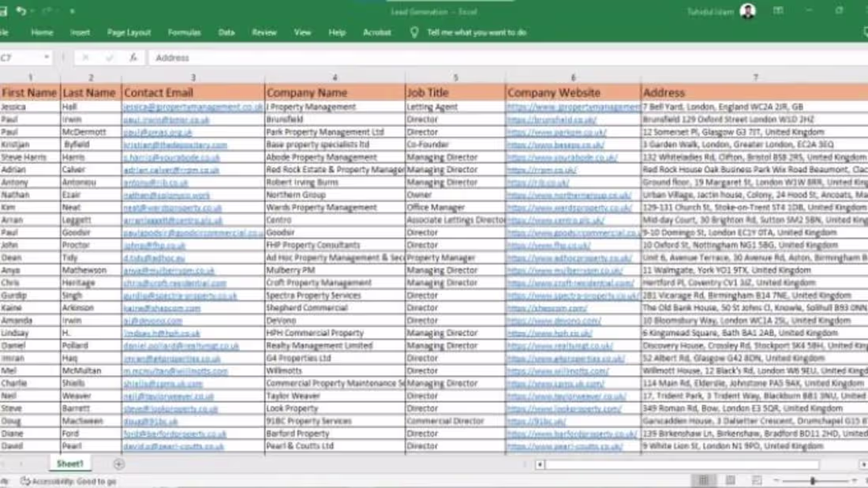Click the Office Manager job title cell
This screenshot has height=488, width=868.
pos(455,208)
